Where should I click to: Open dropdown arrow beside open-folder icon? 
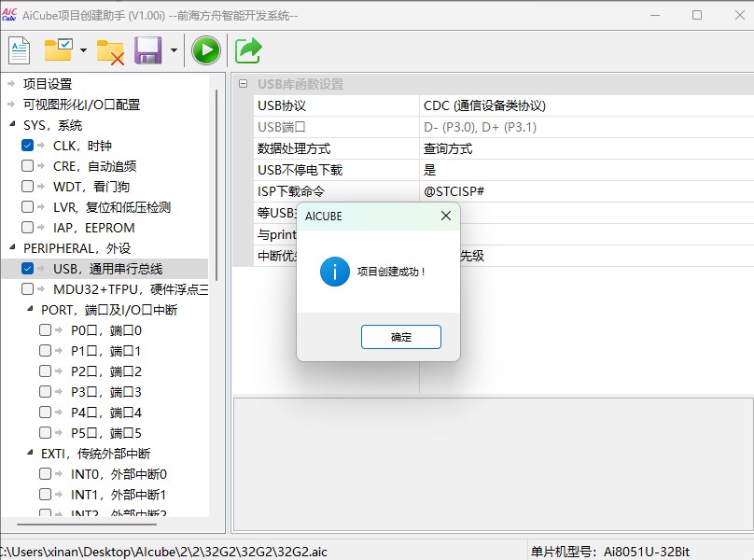coord(83,50)
